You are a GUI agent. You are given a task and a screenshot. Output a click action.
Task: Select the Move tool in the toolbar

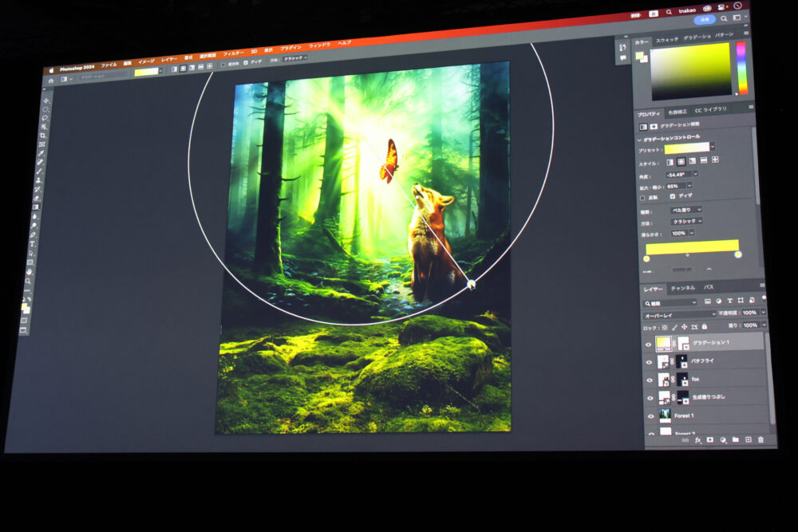tap(45, 100)
